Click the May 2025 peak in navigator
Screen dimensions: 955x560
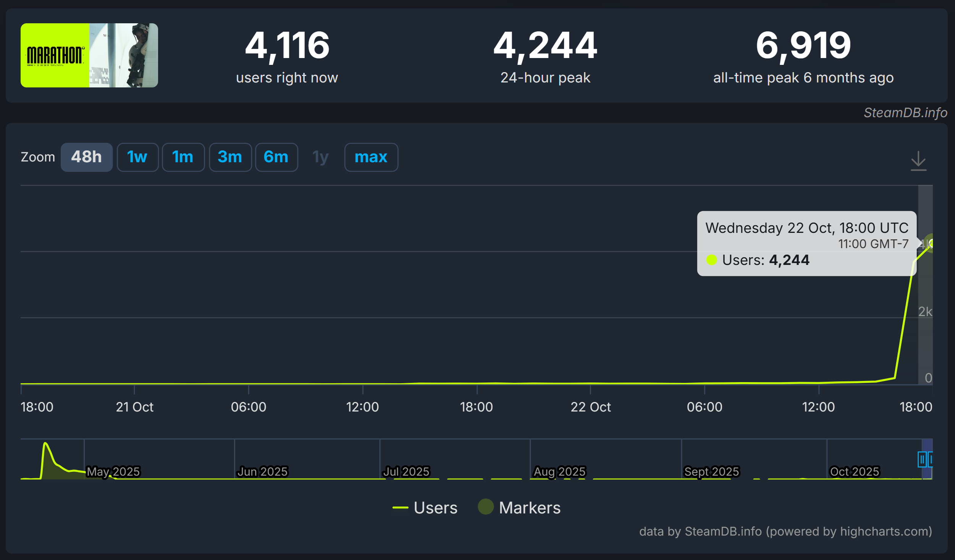(45, 444)
